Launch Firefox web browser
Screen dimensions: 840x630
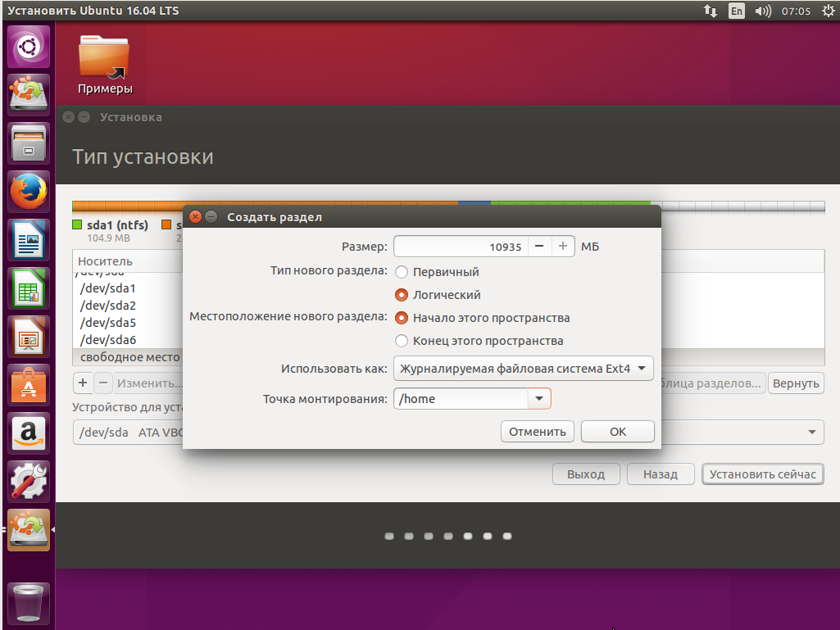pyautogui.click(x=29, y=191)
